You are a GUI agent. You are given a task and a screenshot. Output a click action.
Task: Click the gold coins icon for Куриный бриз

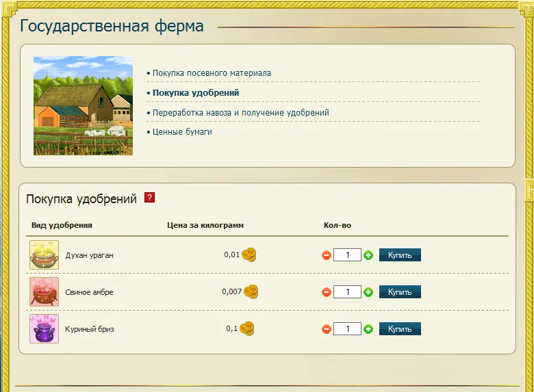(x=246, y=328)
